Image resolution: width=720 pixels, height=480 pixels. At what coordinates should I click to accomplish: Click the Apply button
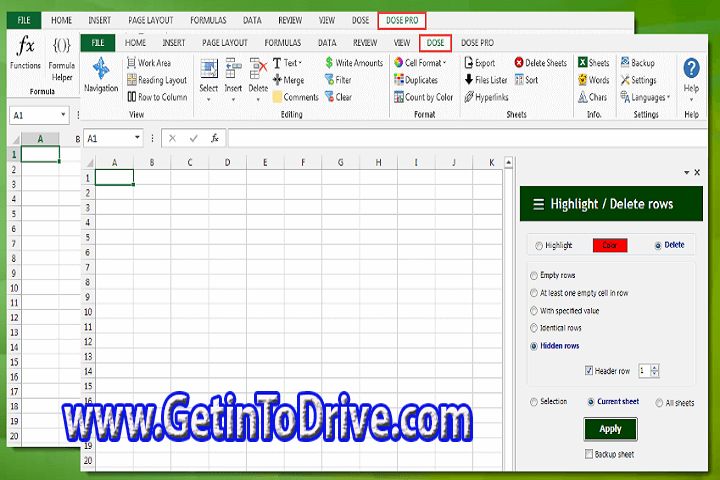click(610, 429)
